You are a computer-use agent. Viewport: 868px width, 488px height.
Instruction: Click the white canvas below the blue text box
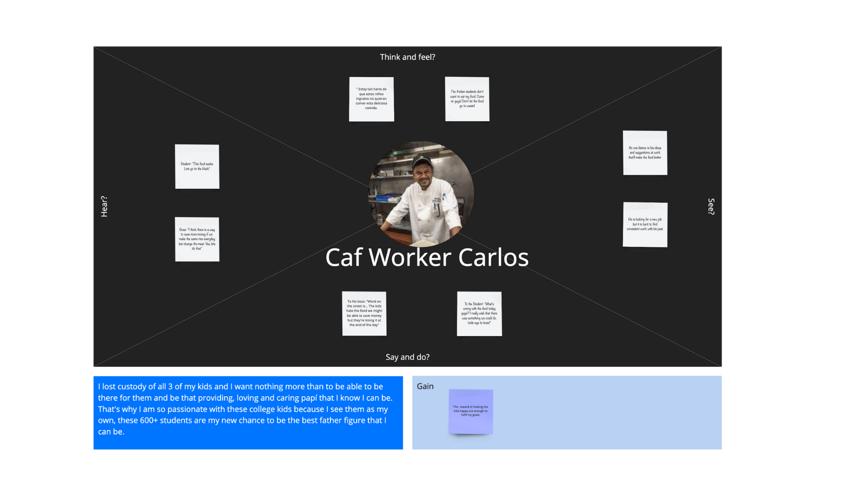click(248, 468)
